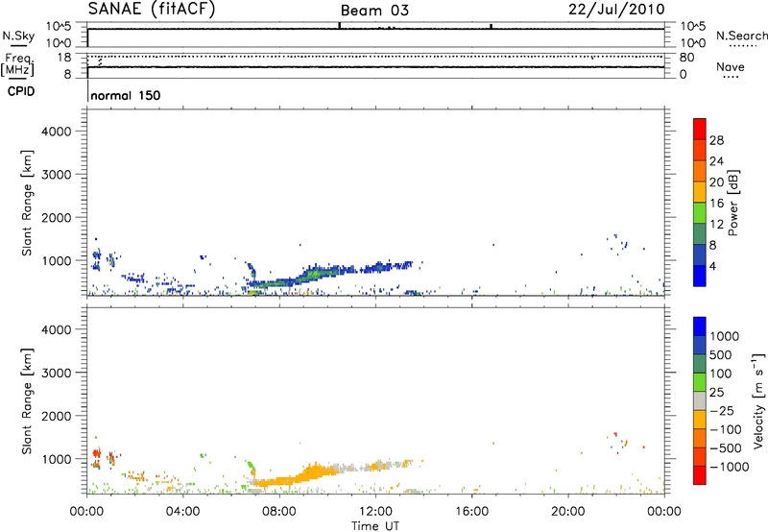This screenshot has width=768, height=532.
Task: Click the 22/Jul/2010 date label
Action: coord(615,9)
